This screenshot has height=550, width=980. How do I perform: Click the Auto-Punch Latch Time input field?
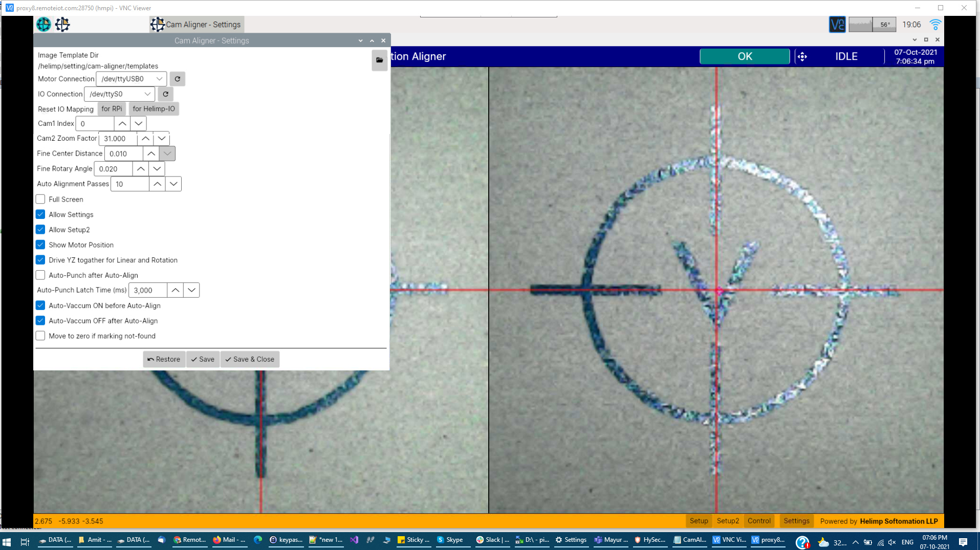(147, 291)
